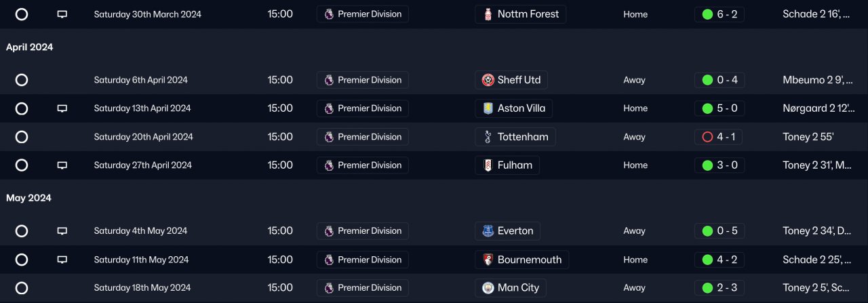Select the radio circle for the Sheff Utd fixture
868x303 pixels.
click(x=22, y=80)
